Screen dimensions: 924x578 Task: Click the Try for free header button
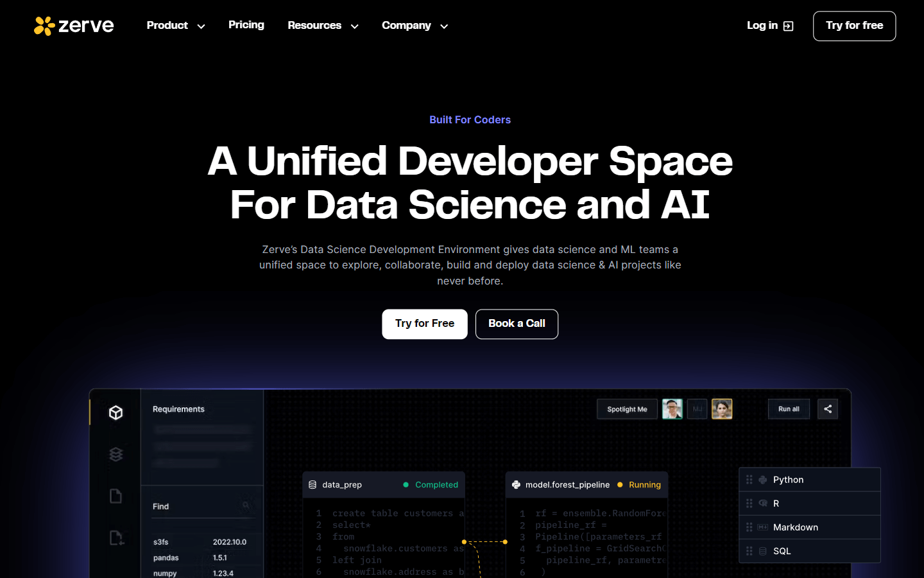click(854, 26)
